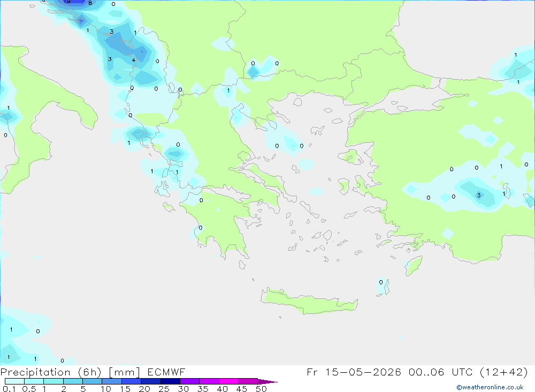Select the legend swatch between 1 and 2

point(53,381)
